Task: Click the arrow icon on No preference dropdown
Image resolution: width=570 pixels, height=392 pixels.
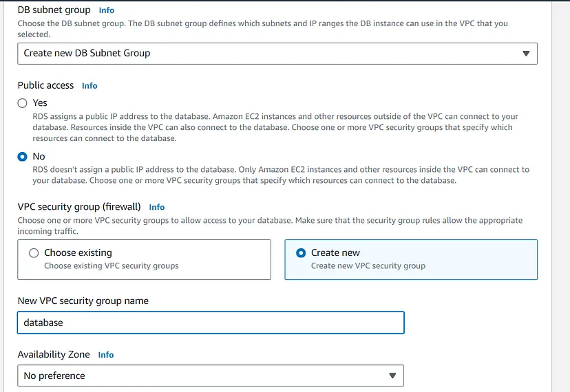Action: [x=392, y=375]
